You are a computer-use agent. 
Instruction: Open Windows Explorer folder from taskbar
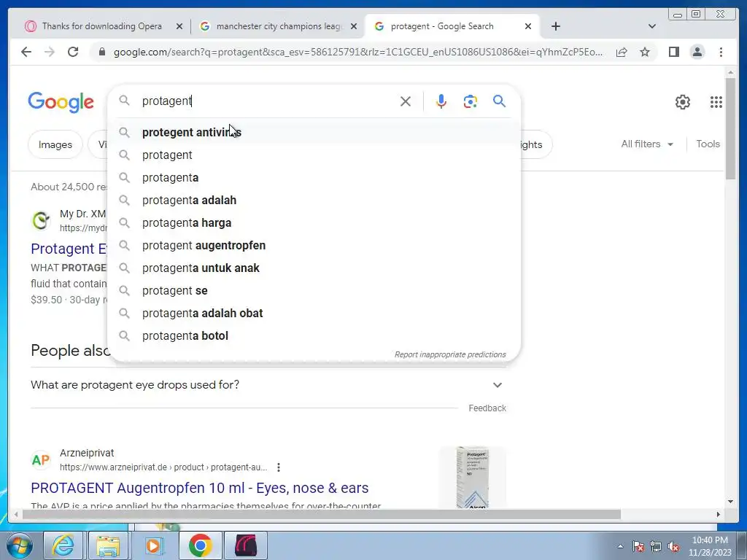[x=108, y=545]
